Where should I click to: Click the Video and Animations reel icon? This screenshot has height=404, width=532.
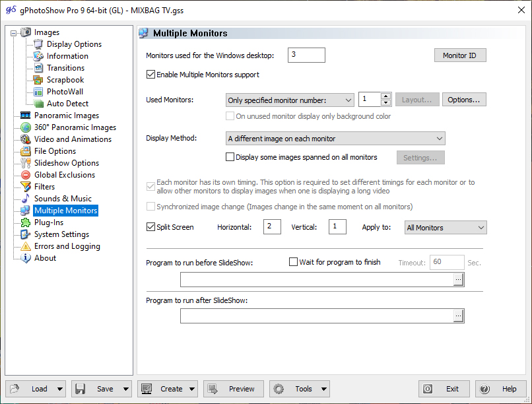click(x=26, y=139)
